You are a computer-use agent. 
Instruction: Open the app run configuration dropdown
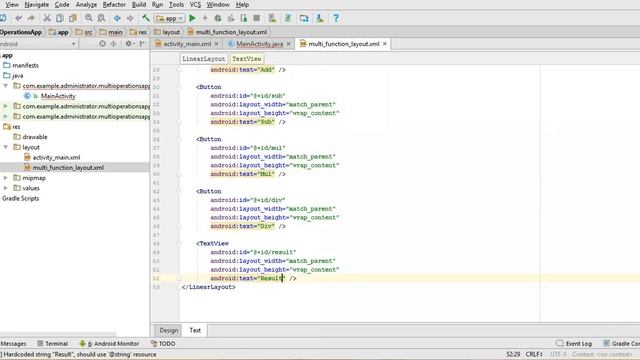(170, 18)
